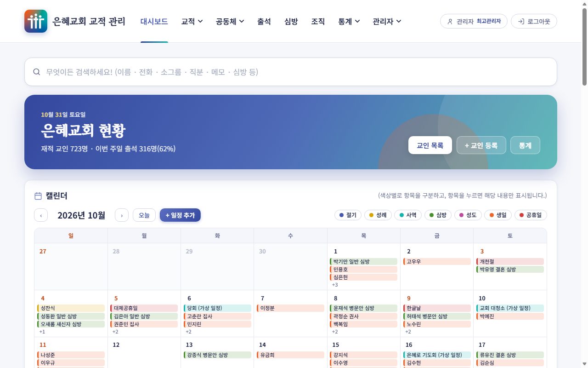Viewport: 588px width, 368px height.
Task: Click the 로그아웃 logout button
Action: [x=534, y=21]
